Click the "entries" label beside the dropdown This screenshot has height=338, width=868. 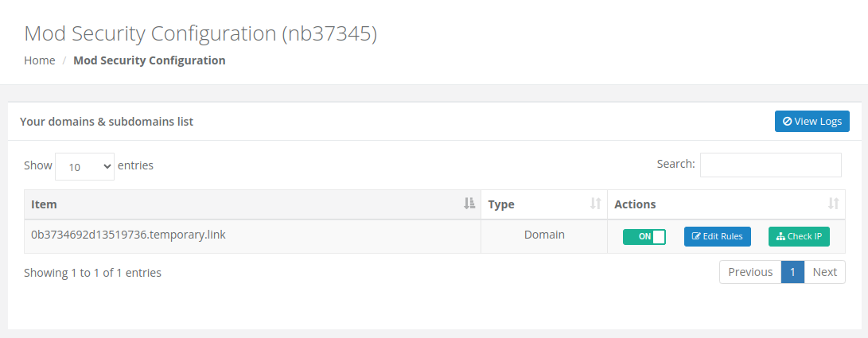point(135,165)
